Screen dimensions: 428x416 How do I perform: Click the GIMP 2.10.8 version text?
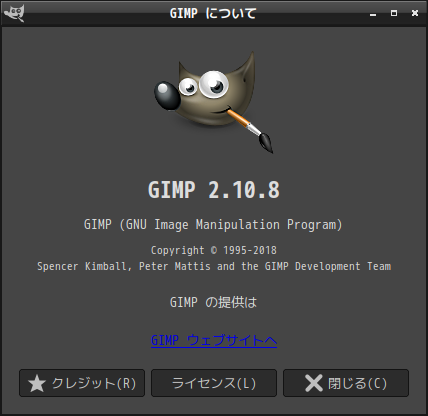(214, 190)
